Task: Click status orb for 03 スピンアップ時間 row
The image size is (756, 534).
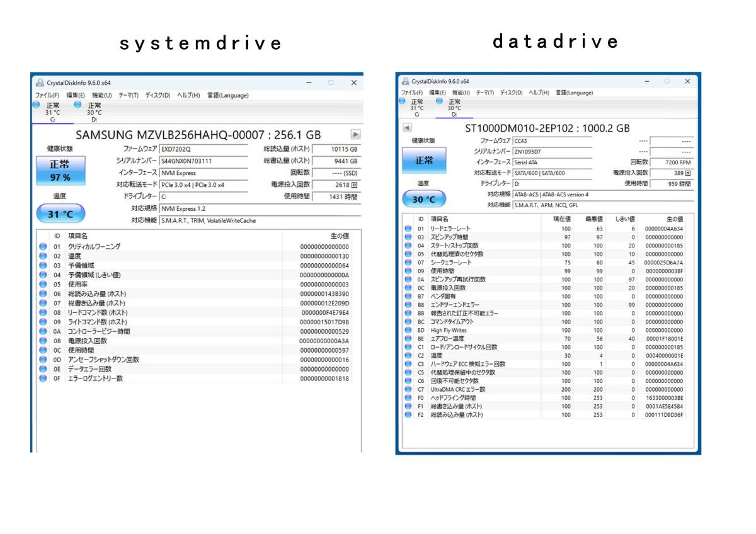Action: pos(408,237)
